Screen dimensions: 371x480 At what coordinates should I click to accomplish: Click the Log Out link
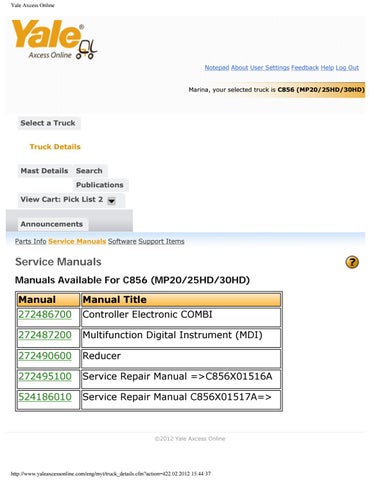coord(347,68)
